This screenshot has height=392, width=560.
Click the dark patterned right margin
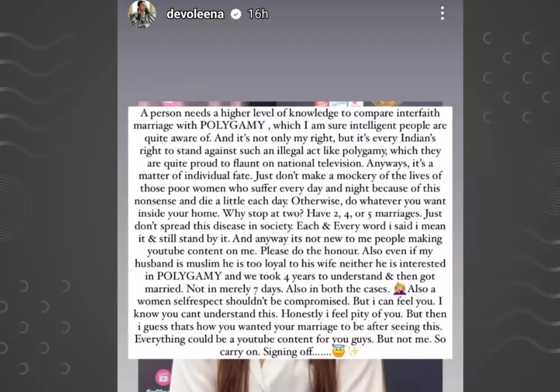click(x=511, y=196)
